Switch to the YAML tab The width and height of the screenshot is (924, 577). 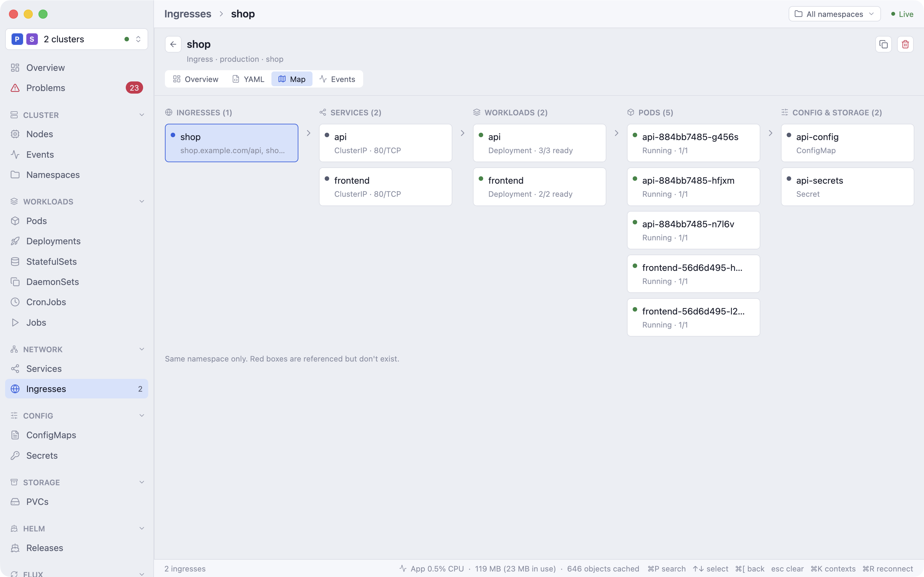click(x=248, y=79)
